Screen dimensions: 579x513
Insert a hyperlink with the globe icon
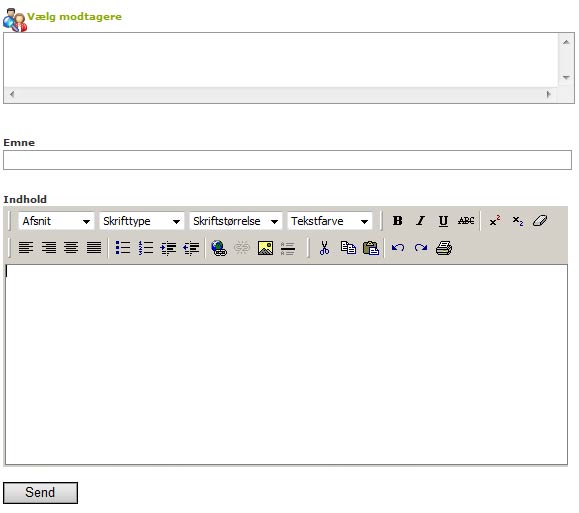click(219, 248)
